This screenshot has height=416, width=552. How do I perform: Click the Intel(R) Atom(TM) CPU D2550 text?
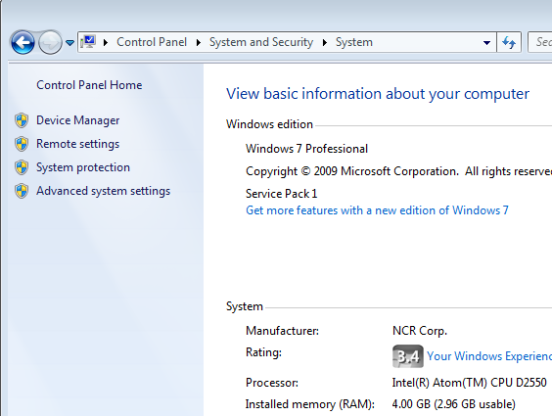coord(469,383)
